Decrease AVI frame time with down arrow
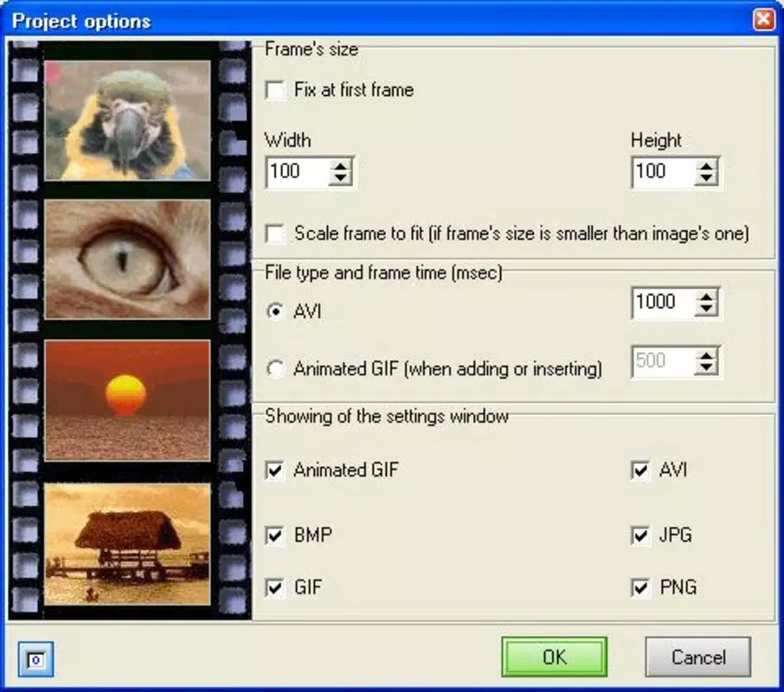This screenshot has height=692, width=784. 706,310
